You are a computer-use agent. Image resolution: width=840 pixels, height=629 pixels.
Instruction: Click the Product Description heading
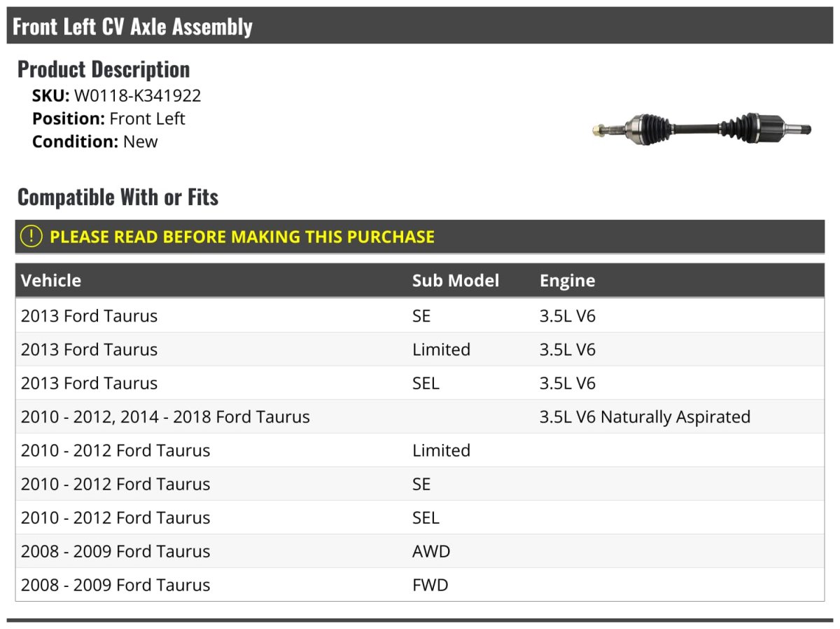pyautogui.click(x=104, y=69)
